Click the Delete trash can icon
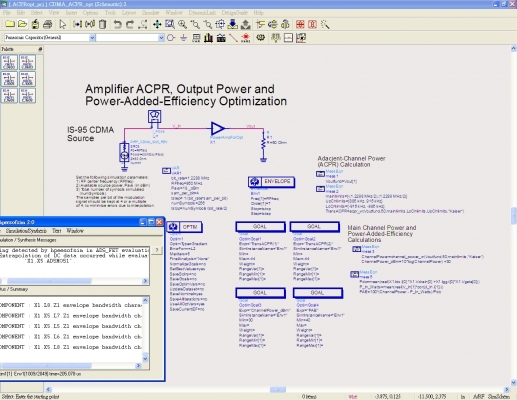This screenshot has height=400, width=517. (x=103, y=24)
